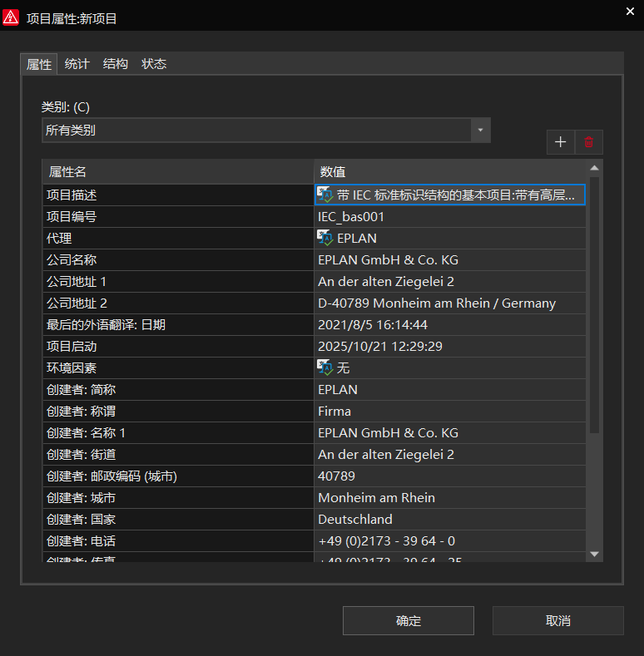Select the 公司地址 1 property name

(178, 282)
